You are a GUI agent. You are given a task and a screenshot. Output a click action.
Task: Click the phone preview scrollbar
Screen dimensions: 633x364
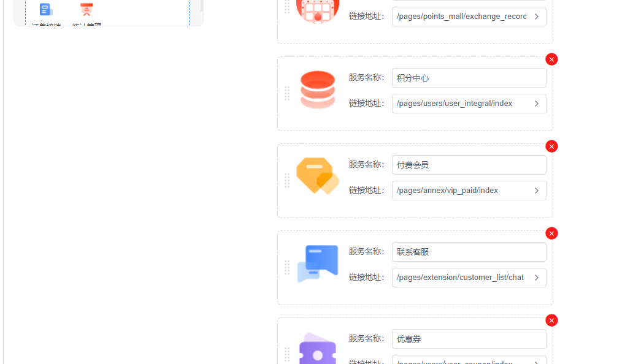202,6
